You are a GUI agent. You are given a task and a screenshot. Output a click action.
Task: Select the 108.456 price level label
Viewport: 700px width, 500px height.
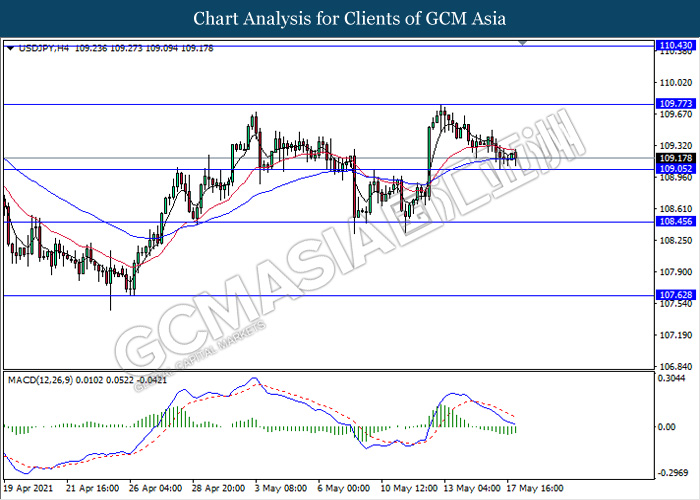675,221
